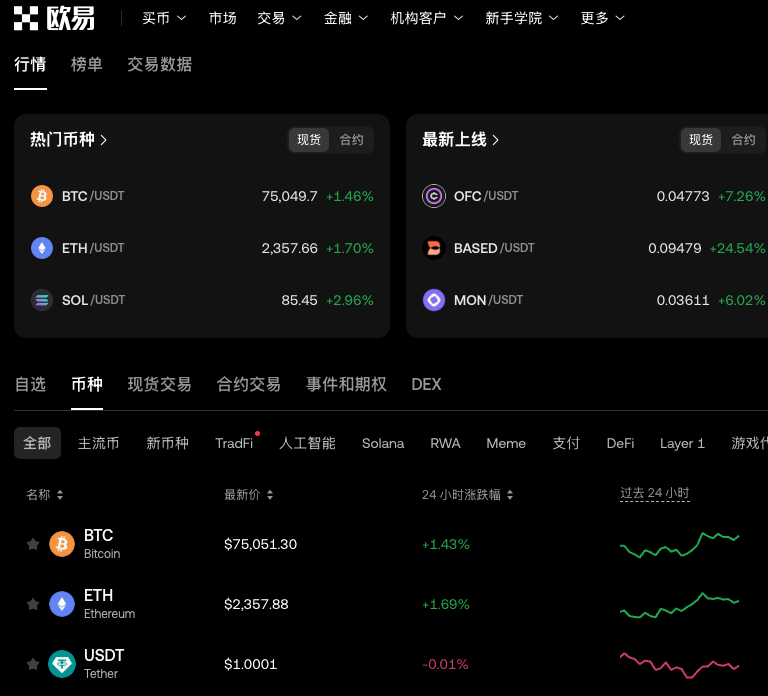Click the OFC coin icon
The width and height of the screenshot is (768, 696).
click(434, 196)
